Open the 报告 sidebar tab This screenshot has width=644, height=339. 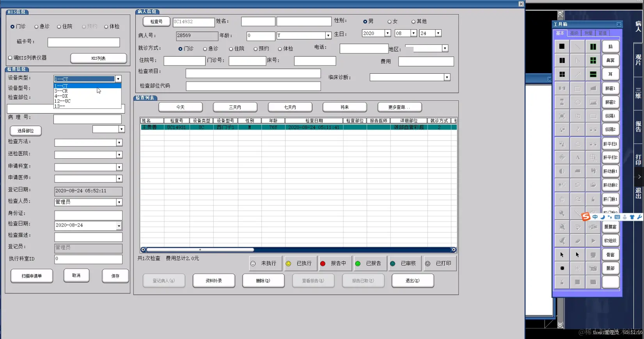(x=639, y=126)
